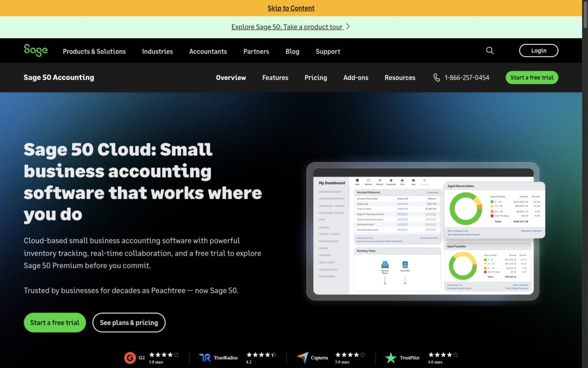Switch to the Features tab
This screenshot has height=368, width=588.
click(x=275, y=78)
